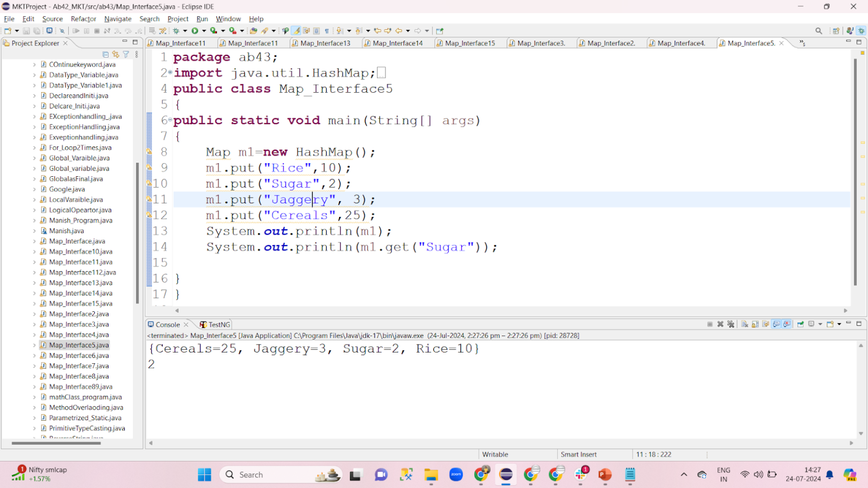Toggle Show Whitespace Characters pilcrow icon

click(x=327, y=30)
